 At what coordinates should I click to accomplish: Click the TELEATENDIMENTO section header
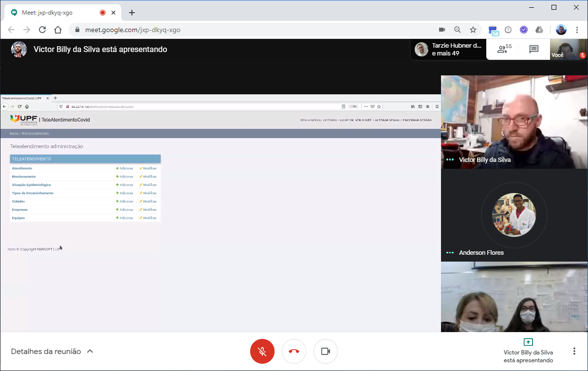[85, 159]
